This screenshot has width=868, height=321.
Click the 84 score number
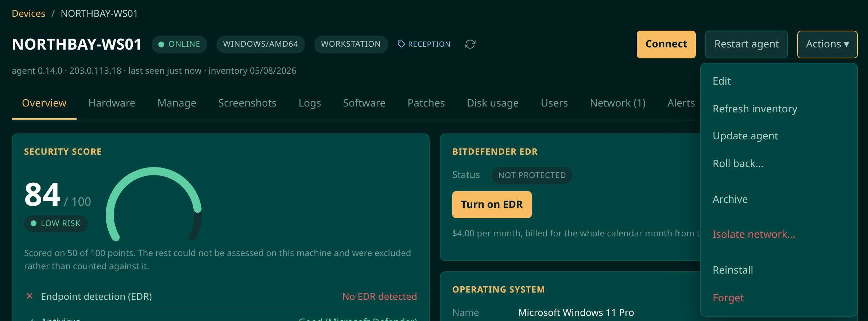42,194
